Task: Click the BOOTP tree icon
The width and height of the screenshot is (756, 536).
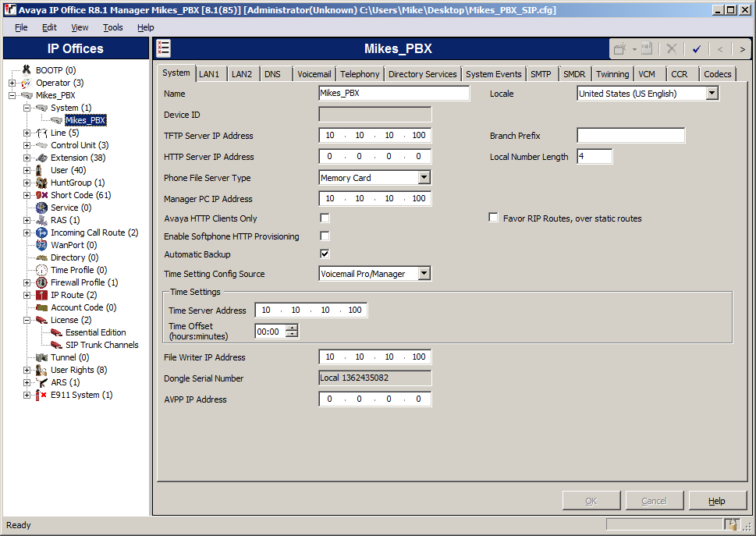Action: tap(27, 70)
